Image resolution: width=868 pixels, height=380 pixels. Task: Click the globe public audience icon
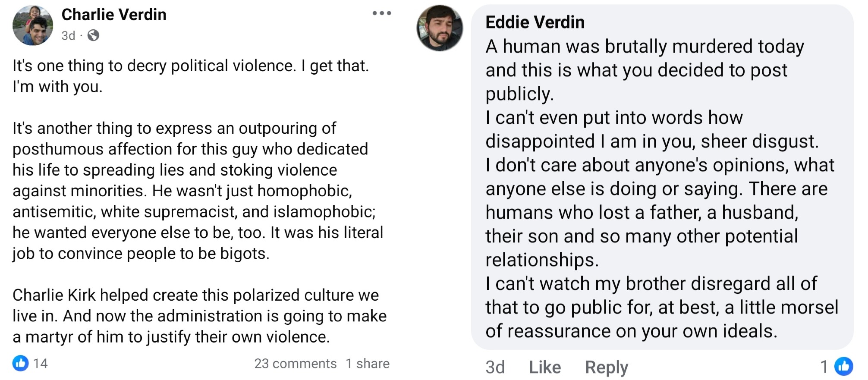pos(93,35)
